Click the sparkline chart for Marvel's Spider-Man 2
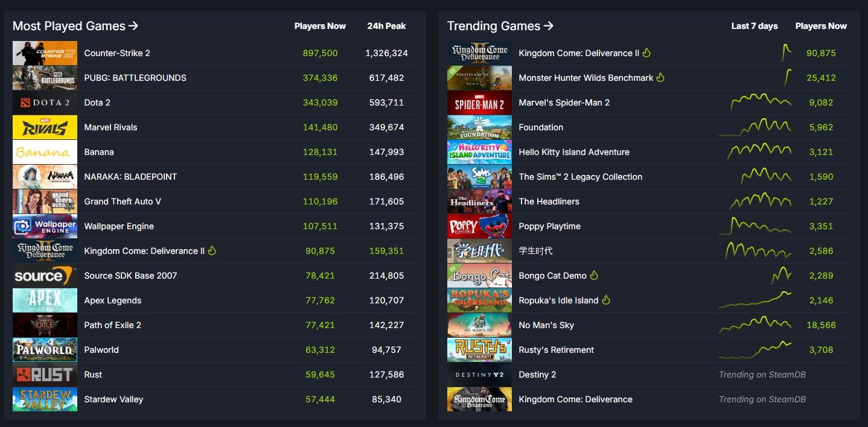 tap(761, 102)
